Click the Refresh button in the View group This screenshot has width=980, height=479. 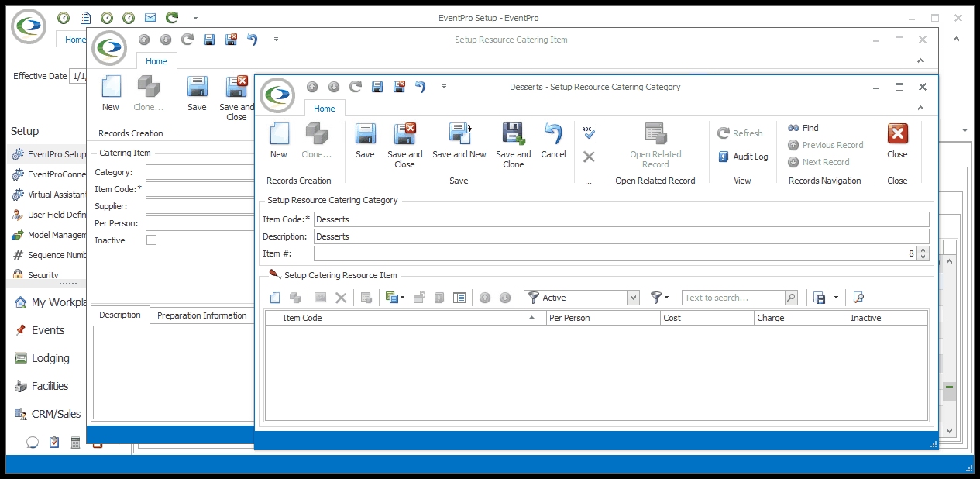(740, 133)
